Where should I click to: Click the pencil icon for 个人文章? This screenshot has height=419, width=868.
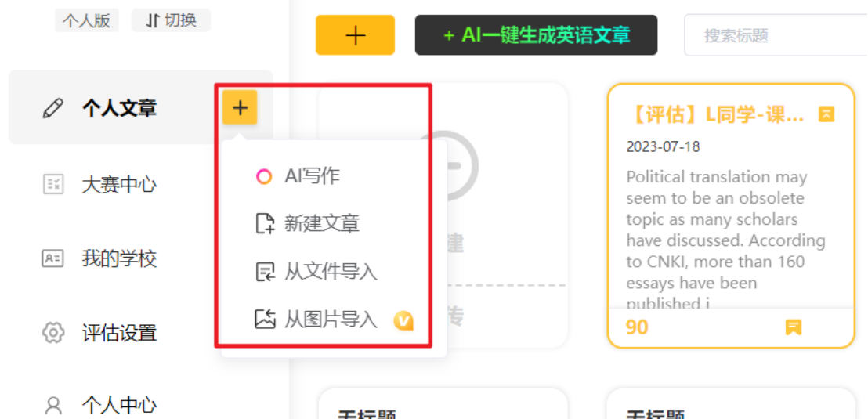[53, 108]
